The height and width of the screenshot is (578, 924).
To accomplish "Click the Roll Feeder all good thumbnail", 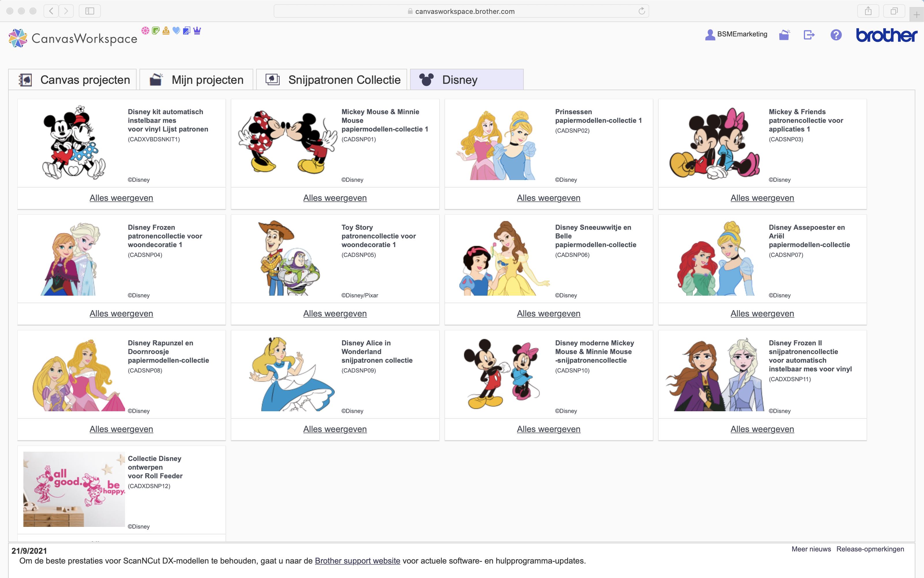I will click(x=74, y=489).
